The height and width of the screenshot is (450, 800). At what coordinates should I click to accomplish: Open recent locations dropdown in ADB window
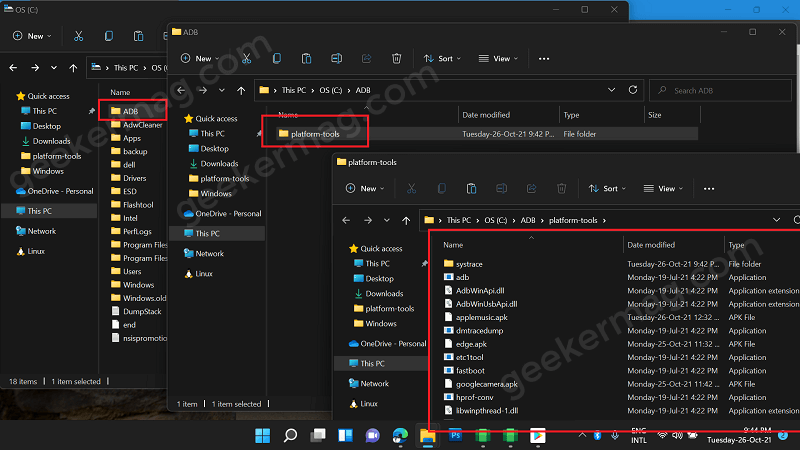[x=221, y=90]
